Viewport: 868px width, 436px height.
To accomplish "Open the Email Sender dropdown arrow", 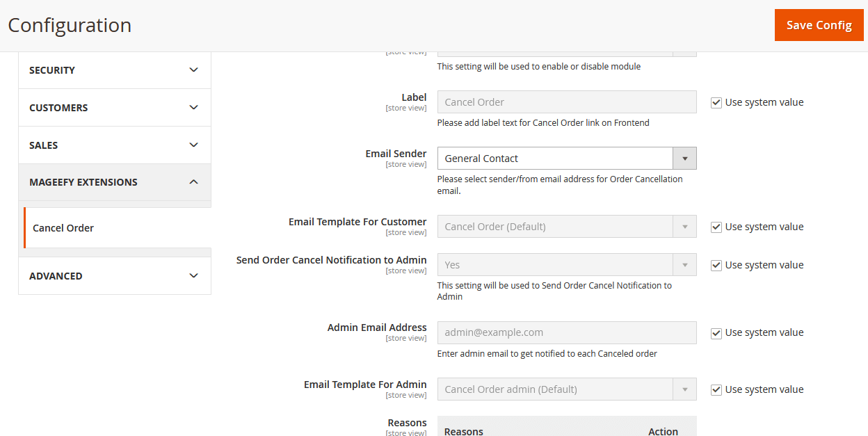I will tap(684, 159).
